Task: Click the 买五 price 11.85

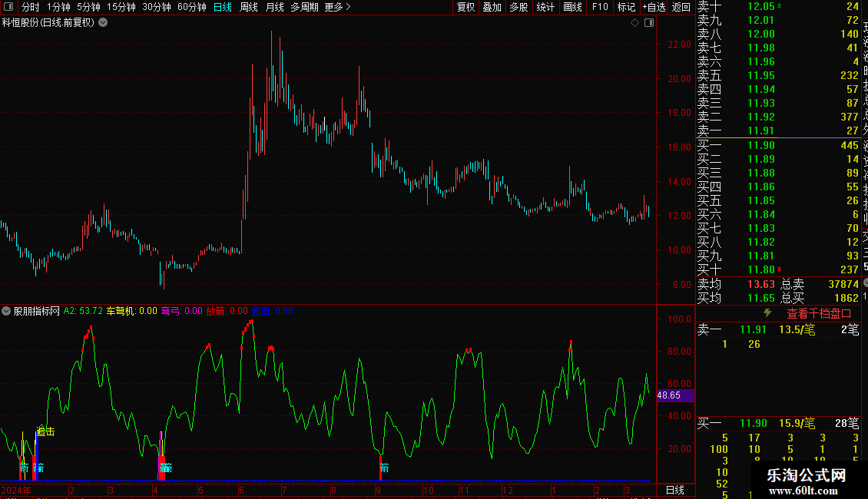Action: point(761,201)
